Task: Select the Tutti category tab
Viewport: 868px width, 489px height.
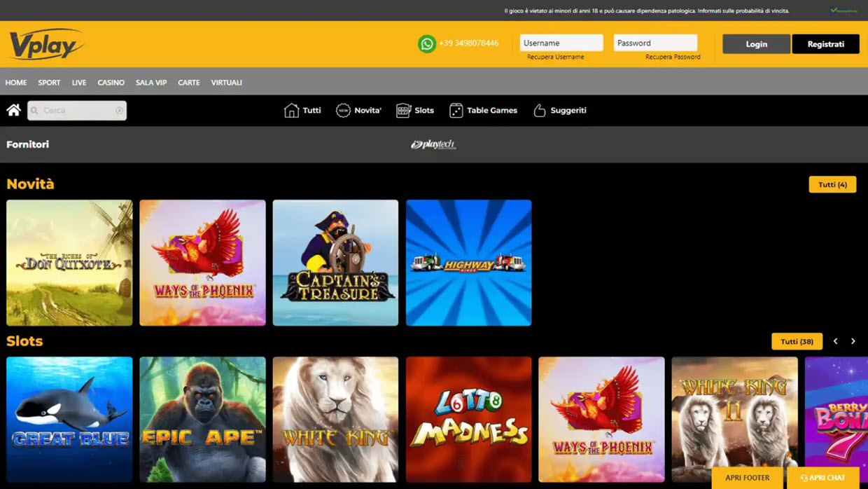Action: 302,110
